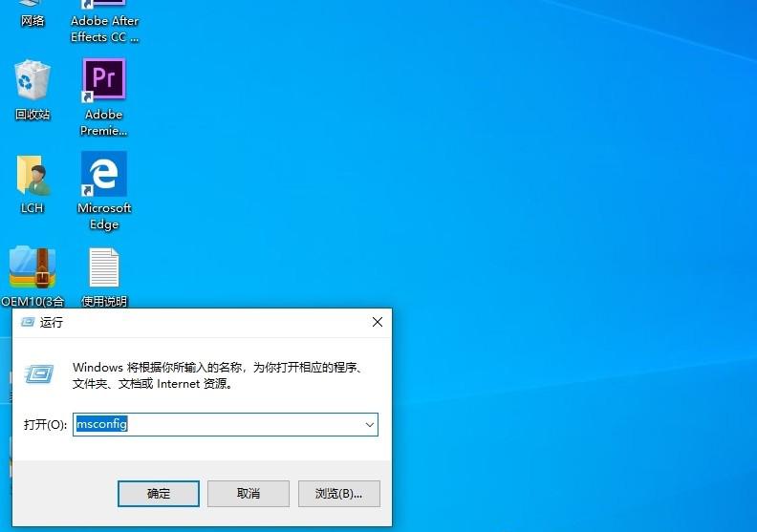Select the Adobe After Effects CC shortcut
Screen dimensions: 757x532
click(x=104, y=22)
